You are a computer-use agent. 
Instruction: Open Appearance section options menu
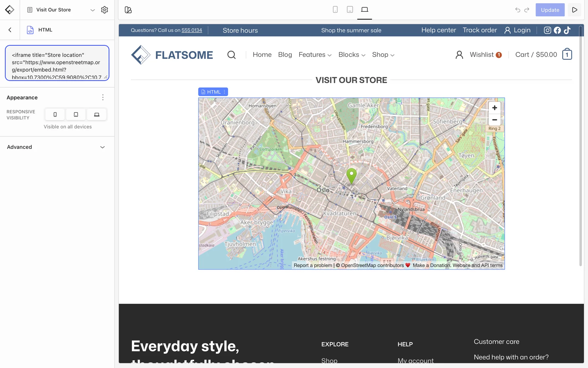pos(103,97)
